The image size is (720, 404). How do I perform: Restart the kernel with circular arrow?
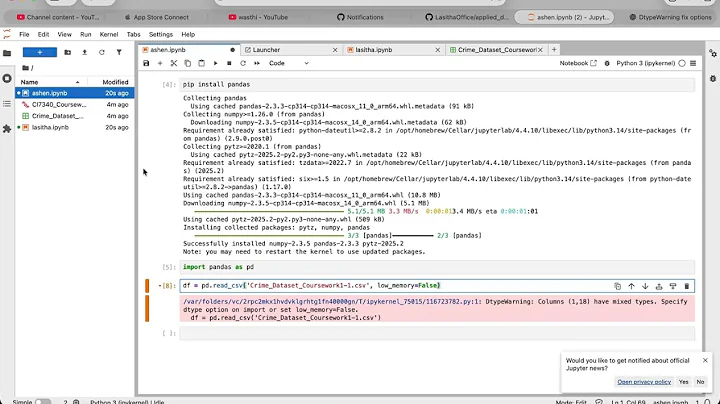243,63
